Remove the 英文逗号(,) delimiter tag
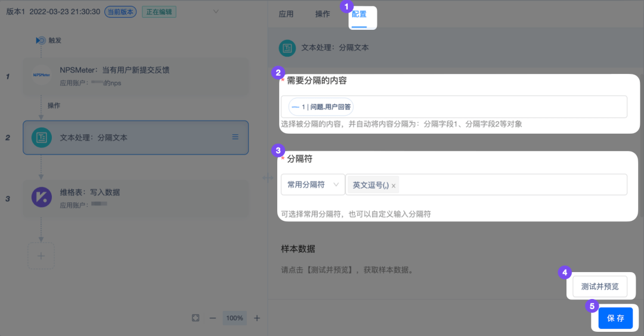 (x=394, y=186)
